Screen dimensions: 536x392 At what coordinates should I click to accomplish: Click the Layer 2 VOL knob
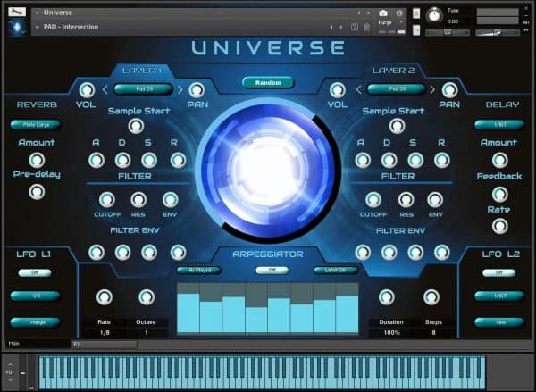[338, 90]
